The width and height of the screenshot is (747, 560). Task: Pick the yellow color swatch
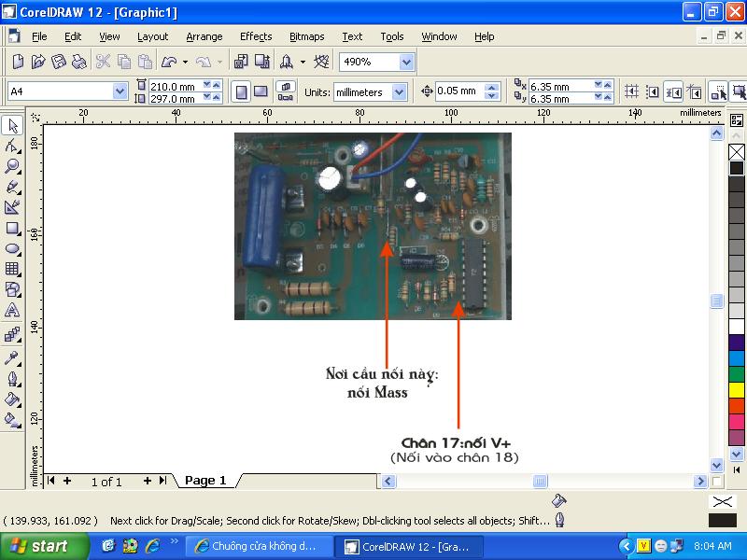coord(737,389)
